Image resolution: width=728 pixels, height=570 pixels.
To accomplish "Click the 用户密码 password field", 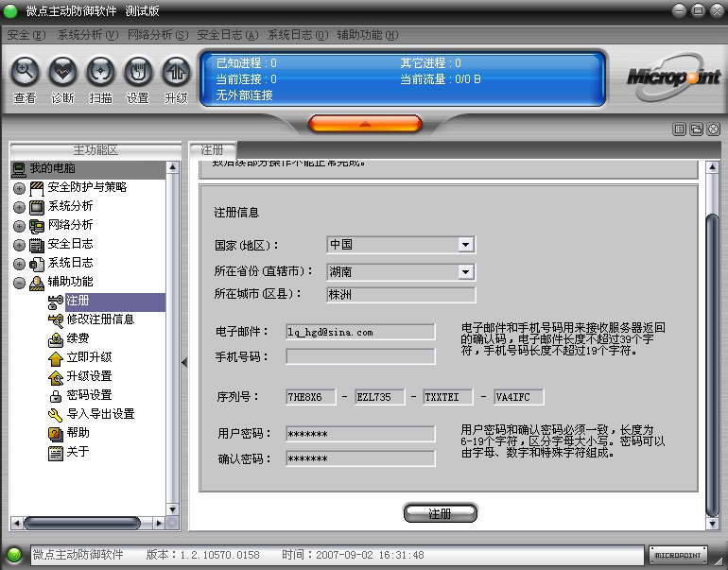I will (360, 434).
